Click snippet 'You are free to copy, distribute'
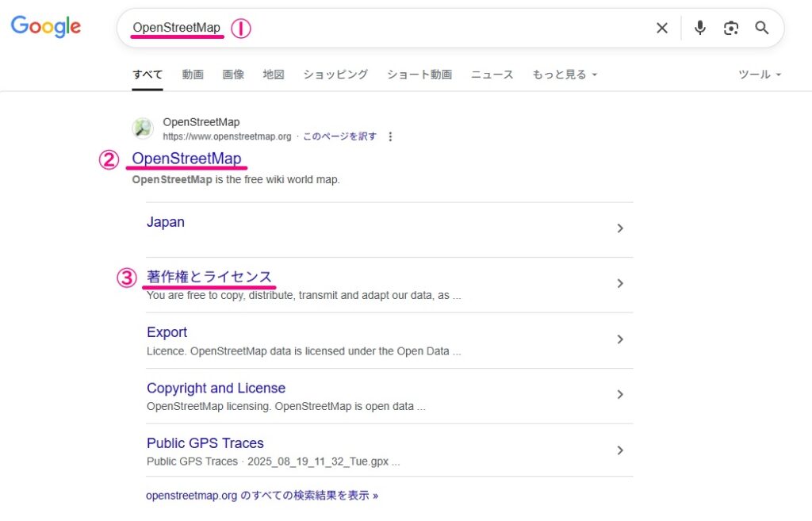 (x=304, y=295)
